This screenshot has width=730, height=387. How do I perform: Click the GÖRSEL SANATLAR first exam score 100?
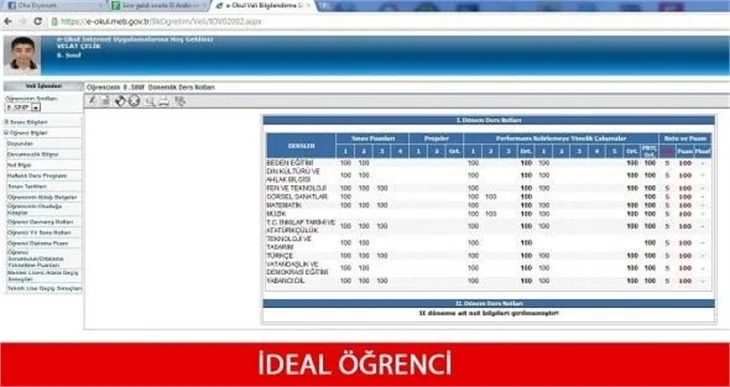[345, 197]
